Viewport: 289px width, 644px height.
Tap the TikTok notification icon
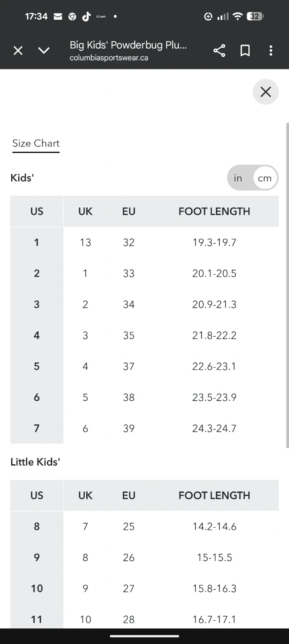pyautogui.click(x=86, y=17)
